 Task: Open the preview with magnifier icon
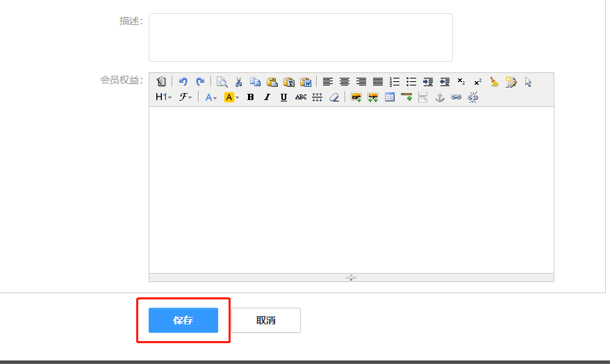(x=222, y=82)
